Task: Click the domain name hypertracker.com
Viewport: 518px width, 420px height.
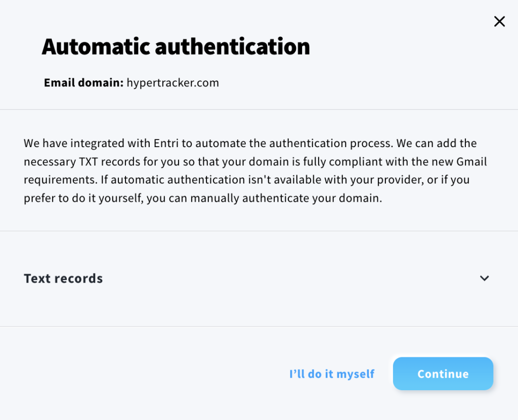Action: coord(172,82)
